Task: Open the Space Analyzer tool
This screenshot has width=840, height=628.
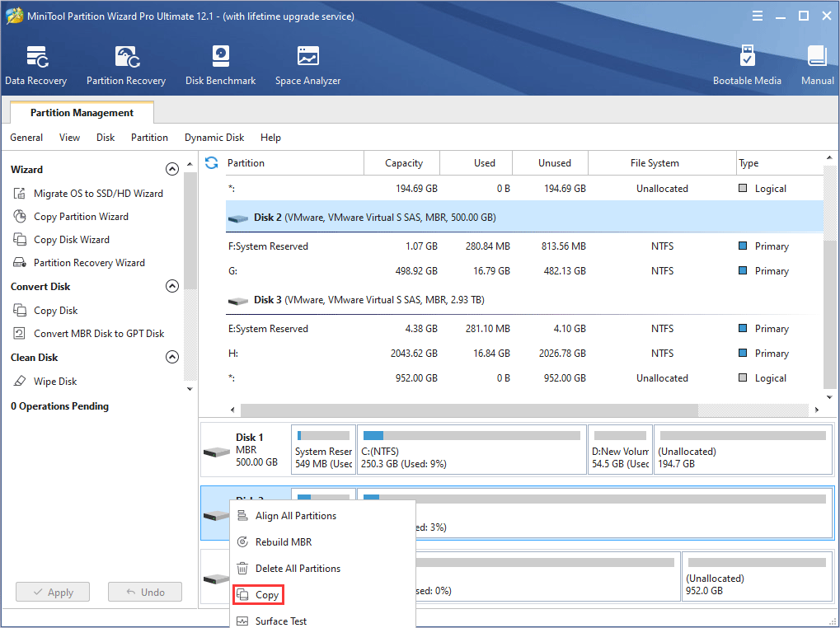Action: click(x=307, y=66)
